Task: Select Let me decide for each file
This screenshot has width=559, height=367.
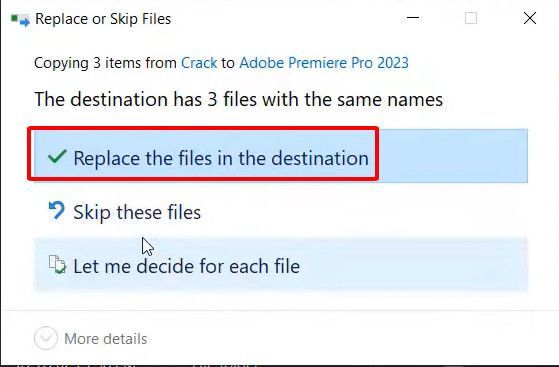Action: tap(186, 266)
